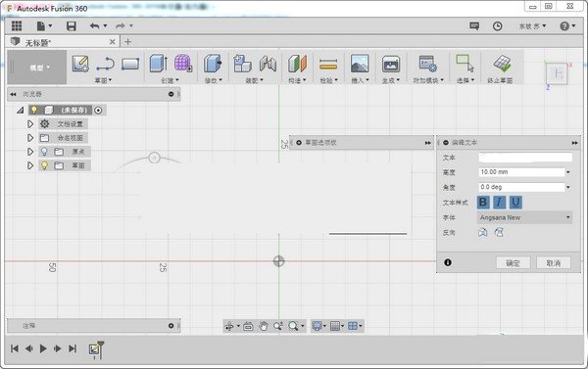Select the Construct plane icon
This screenshot has height=369, width=588.
click(297, 64)
